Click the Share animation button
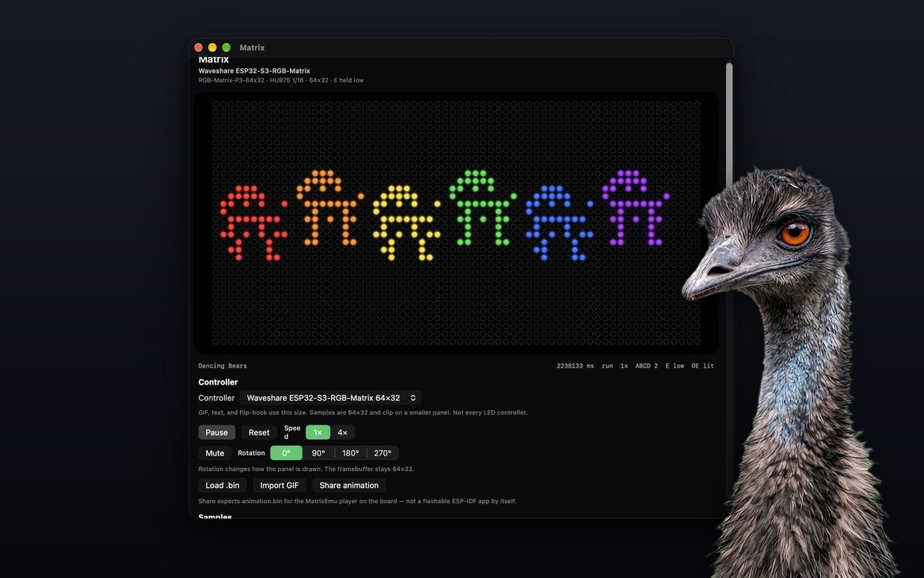 click(x=349, y=486)
